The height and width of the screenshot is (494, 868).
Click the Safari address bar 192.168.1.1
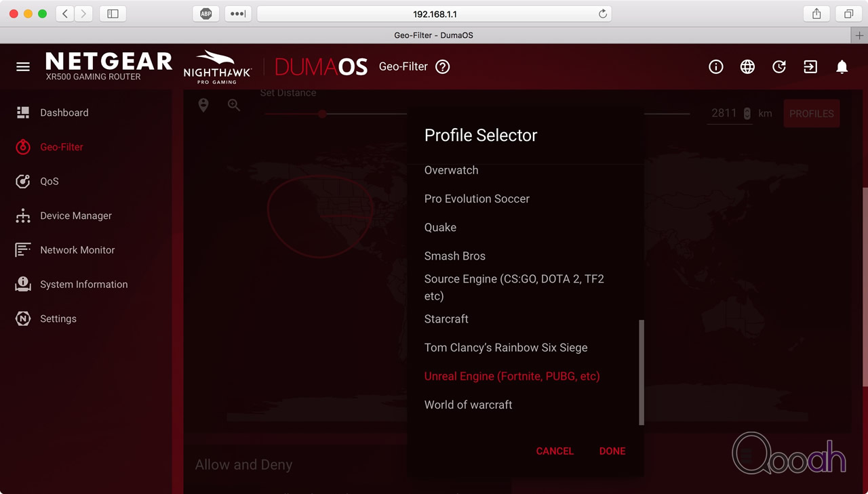coord(434,14)
